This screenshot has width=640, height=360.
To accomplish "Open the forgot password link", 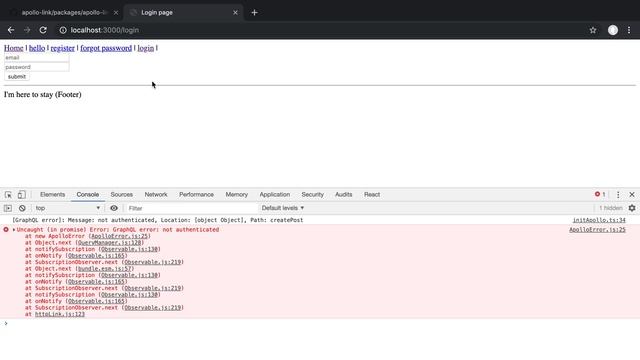I will [x=106, y=48].
